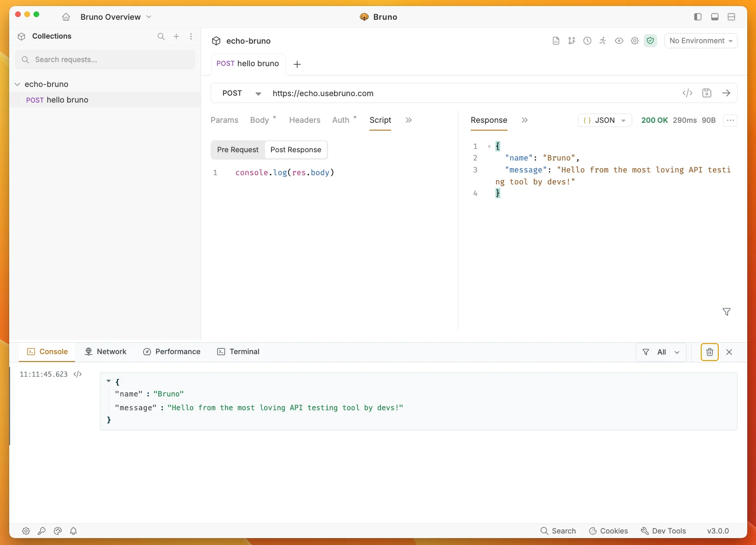
Task: Switch to the Terminal tab
Action: pyautogui.click(x=238, y=352)
